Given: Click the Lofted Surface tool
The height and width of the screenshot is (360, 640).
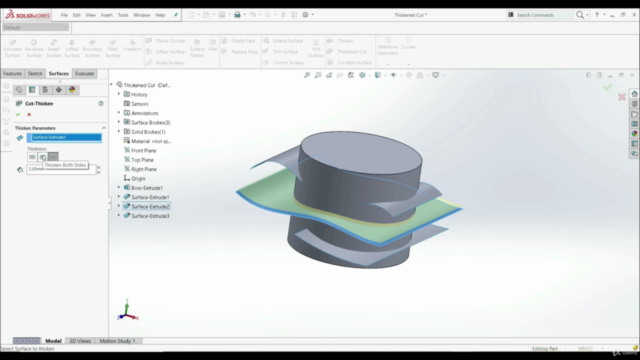Looking at the screenshot, I should [x=72, y=49].
